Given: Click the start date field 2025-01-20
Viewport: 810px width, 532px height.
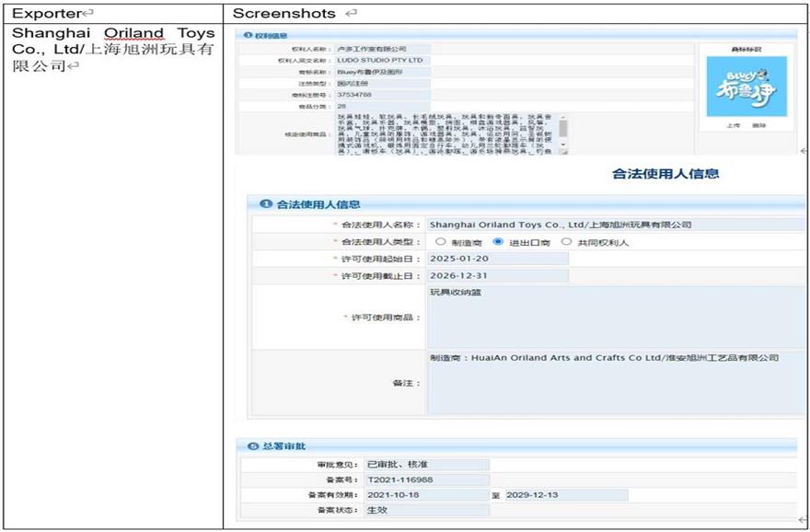Looking at the screenshot, I should [497, 259].
